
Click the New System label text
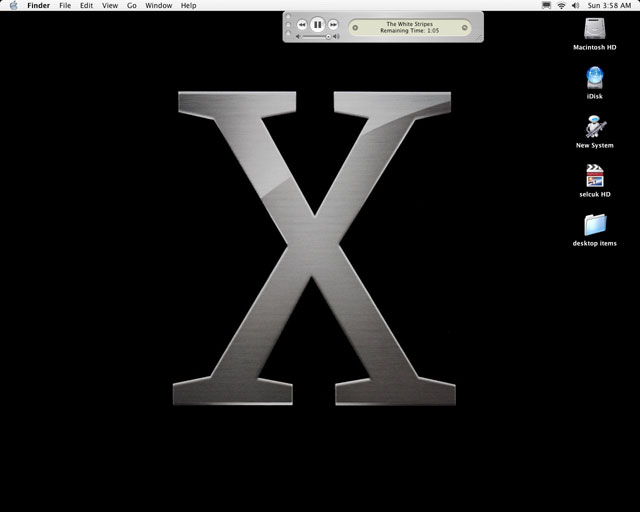[595, 145]
